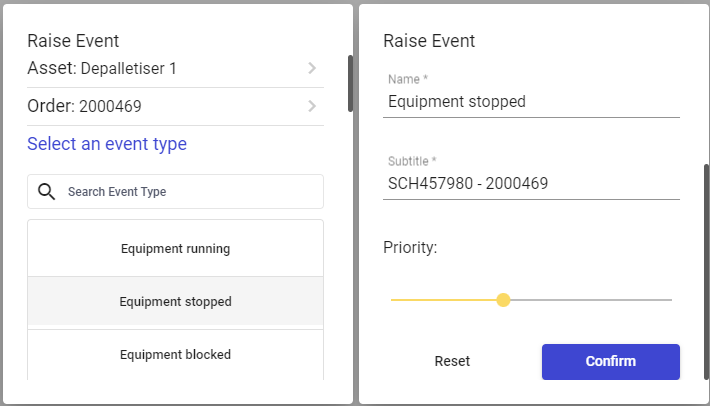The image size is (710, 406).
Task: Click the Priority label above the slider
Action: (410, 247)
